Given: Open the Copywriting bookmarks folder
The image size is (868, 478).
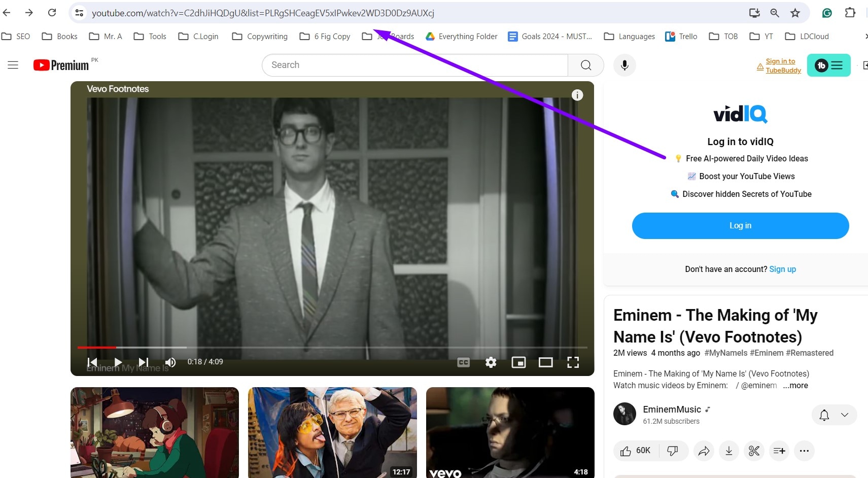Looking at the screenshot, I should click(x=260, y=37).
